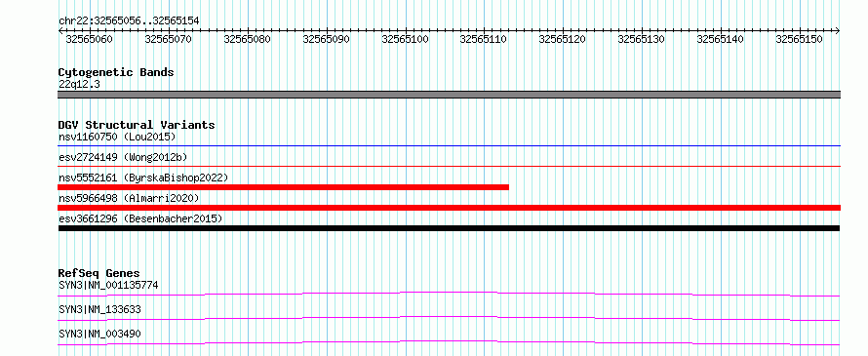Viewport: 868px width, 356px height.
Task: Open variant nsv1160750 (Lou2015) label
Action: coord(117,137)
